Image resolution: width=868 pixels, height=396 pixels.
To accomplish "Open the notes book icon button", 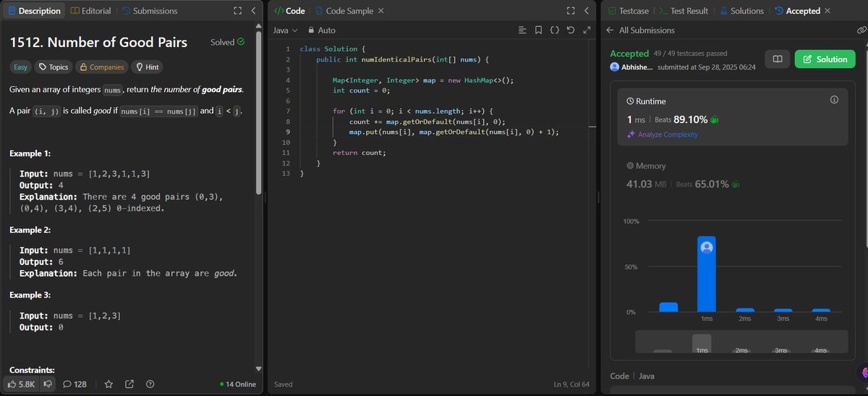I will pos(777,59).
